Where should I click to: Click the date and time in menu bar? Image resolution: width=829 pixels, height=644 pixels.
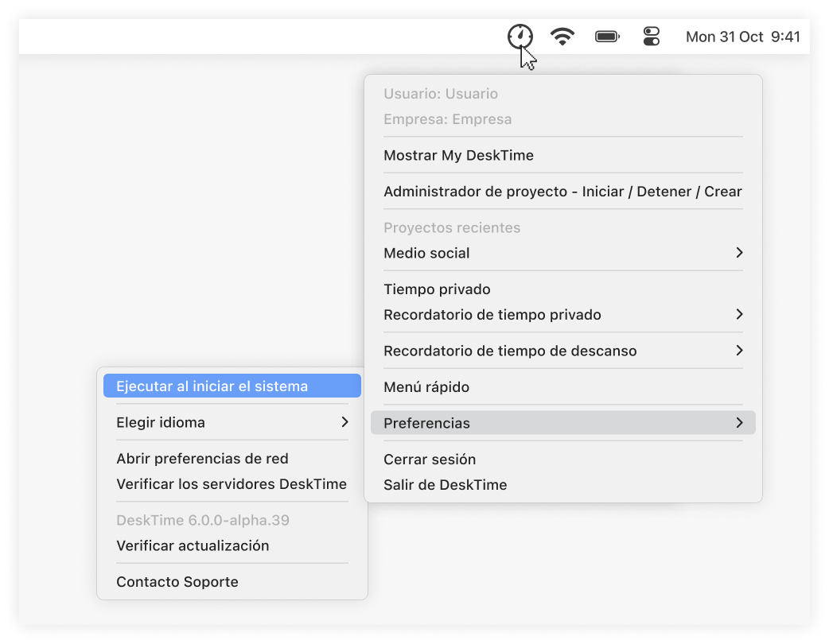coord(743,37)
